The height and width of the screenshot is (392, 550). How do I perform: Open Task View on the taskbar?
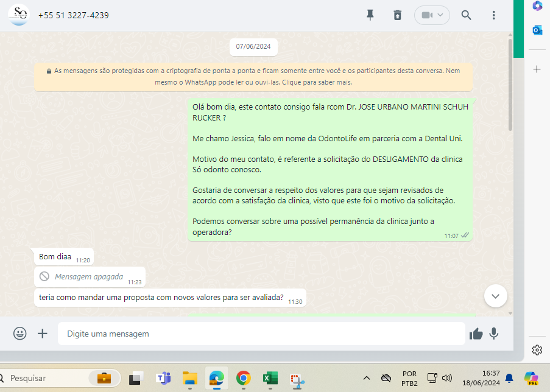point(136,379)
